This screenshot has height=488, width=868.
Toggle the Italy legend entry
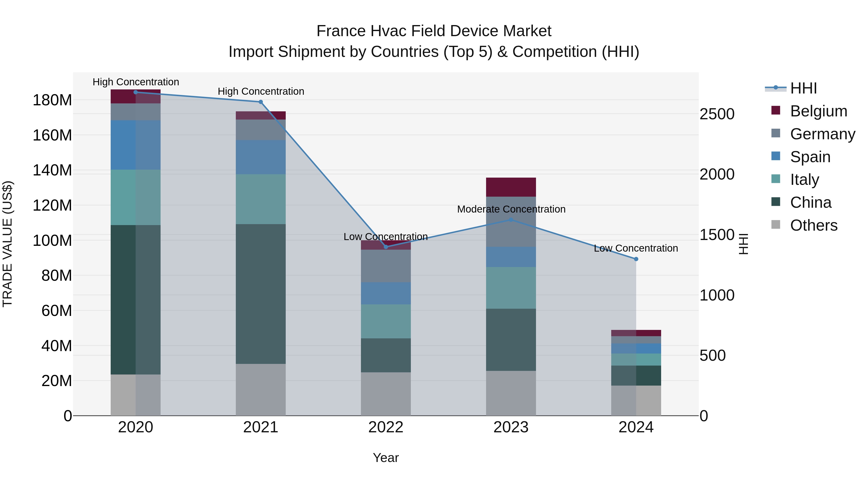[x=795, y=180]
